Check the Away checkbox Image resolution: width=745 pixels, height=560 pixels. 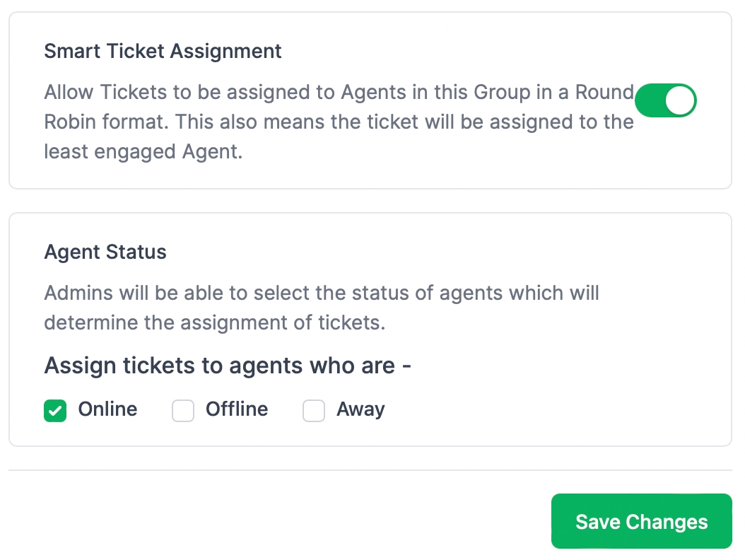click(314, 411)
